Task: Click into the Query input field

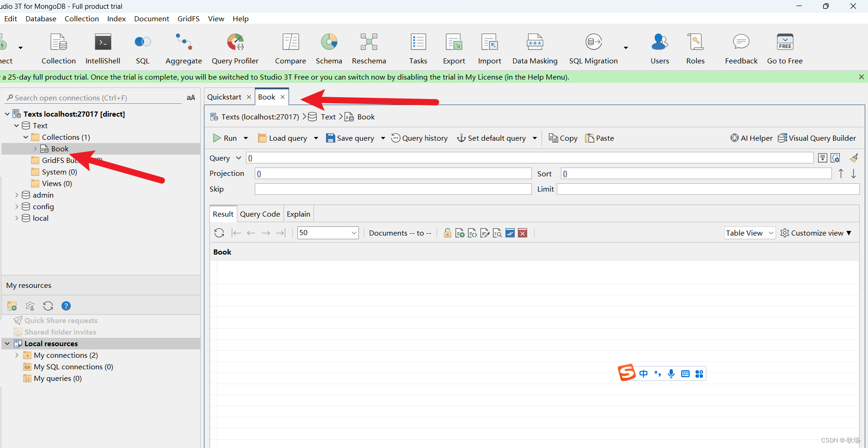Action: pyautogui.click(x=529, y=158)
